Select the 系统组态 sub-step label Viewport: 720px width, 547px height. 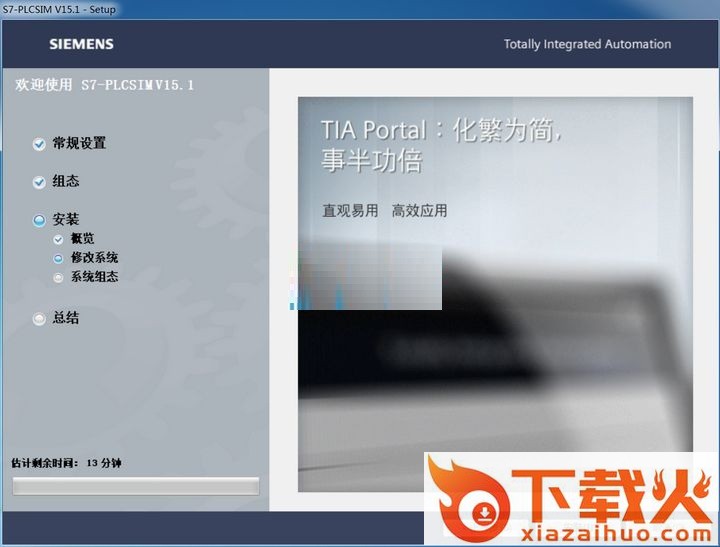point(94,276)
